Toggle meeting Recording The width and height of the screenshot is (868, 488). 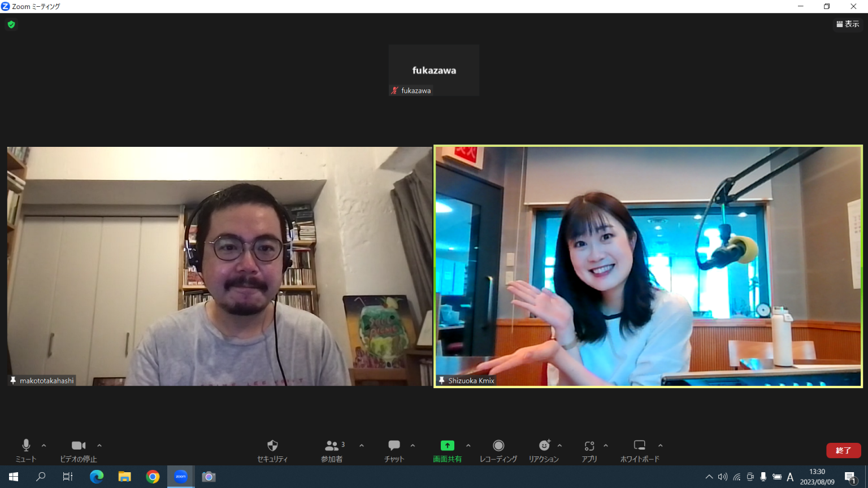[x=498, y=450]
